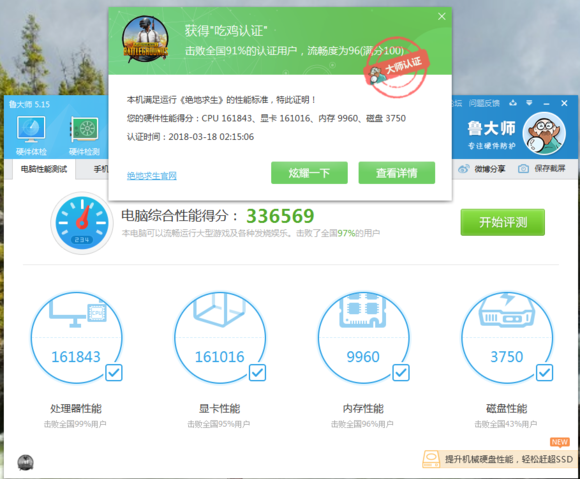Viewport: 580px width, 479px height.
Task: Minimize the Lu Dashi window
Action: 546,104
